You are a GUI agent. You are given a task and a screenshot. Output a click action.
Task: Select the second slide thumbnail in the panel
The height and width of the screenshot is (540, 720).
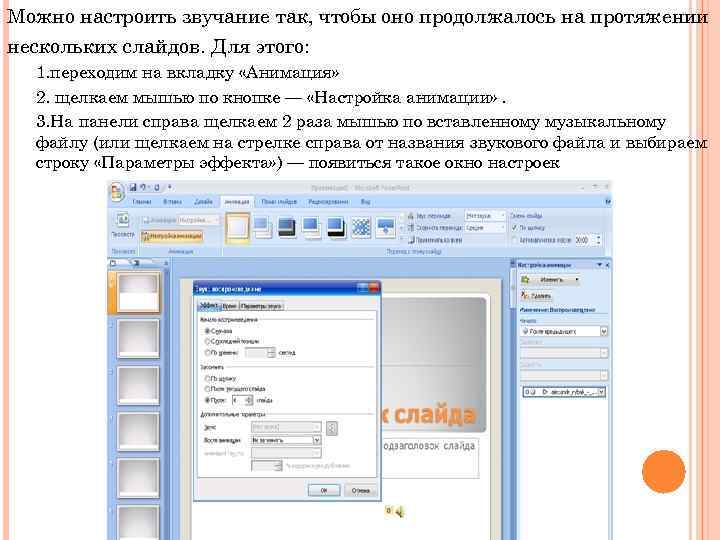[138, 339]
